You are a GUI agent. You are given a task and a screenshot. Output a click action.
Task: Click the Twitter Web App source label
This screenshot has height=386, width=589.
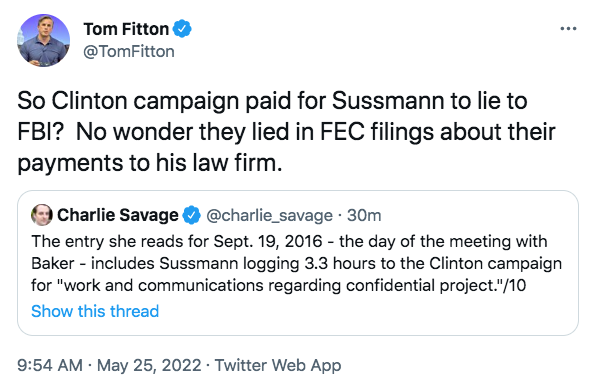278,365
